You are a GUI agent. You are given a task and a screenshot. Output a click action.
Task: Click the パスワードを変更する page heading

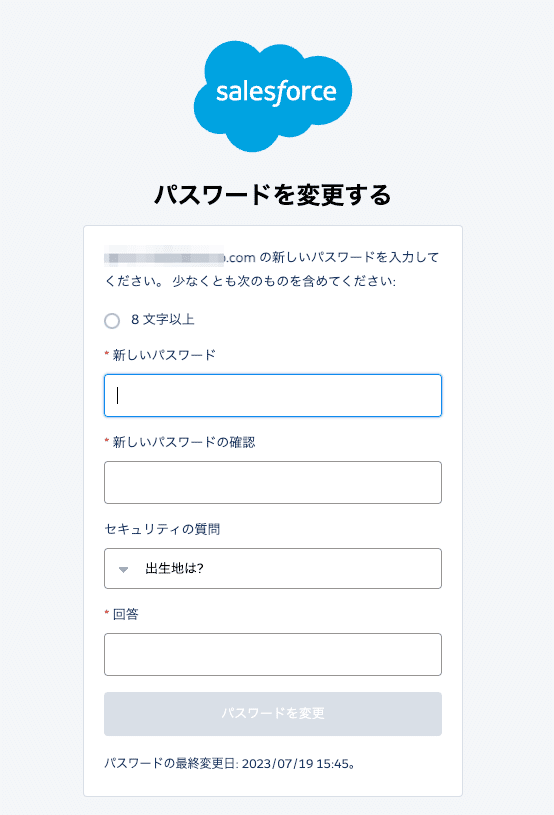coord(273,195)
